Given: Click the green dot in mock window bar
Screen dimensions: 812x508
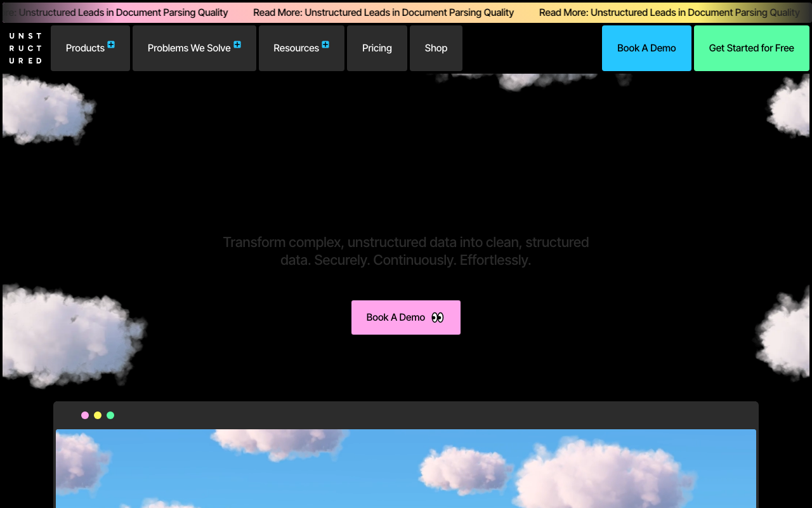Looking at the screenshot, I should (110, 415).
